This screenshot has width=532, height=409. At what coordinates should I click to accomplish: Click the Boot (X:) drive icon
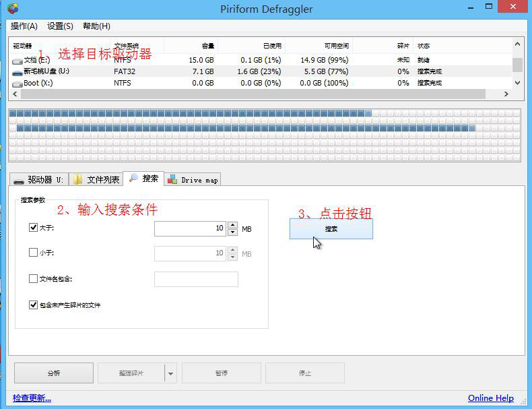[x=18, y=84]
